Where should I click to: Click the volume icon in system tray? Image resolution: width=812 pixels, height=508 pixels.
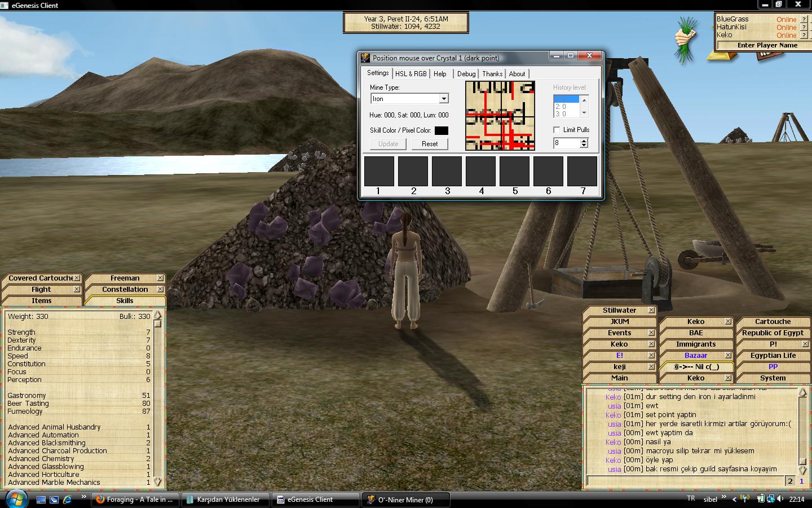tap(780, 499)
